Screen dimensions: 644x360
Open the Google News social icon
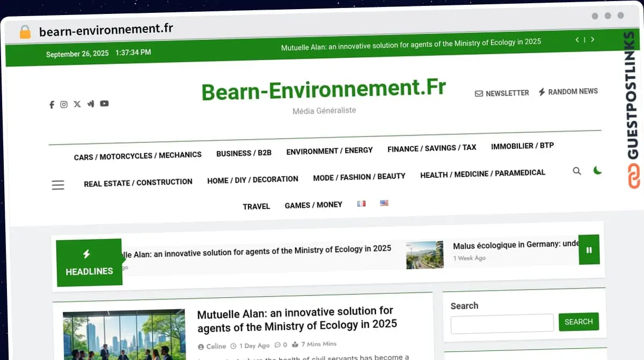click(91, 104)
